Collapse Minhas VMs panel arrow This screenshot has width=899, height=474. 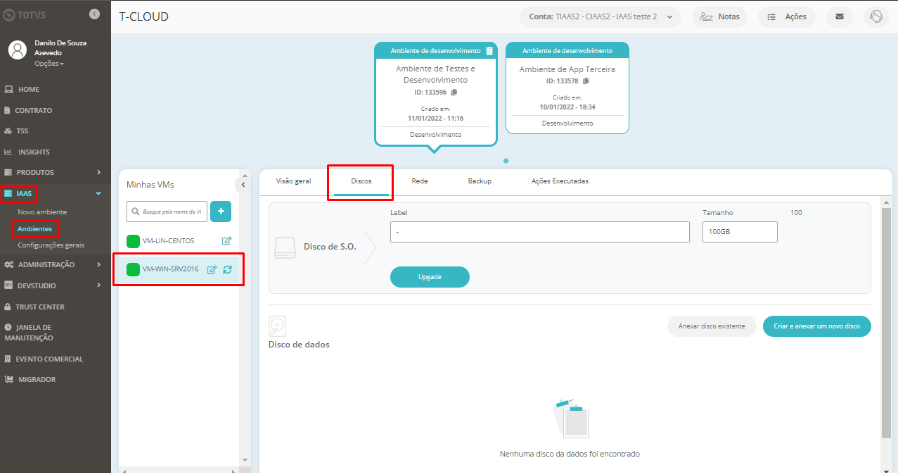243,185
